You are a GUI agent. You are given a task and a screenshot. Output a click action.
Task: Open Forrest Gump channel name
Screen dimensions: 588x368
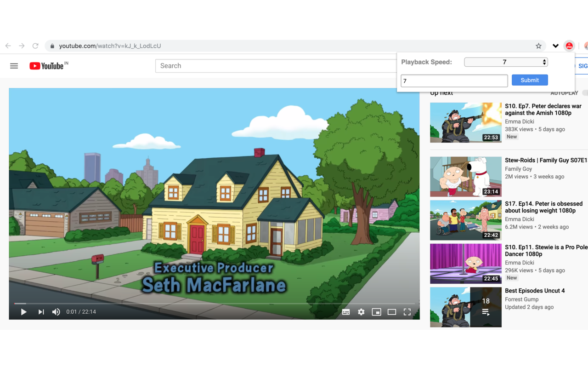point(521,299)
